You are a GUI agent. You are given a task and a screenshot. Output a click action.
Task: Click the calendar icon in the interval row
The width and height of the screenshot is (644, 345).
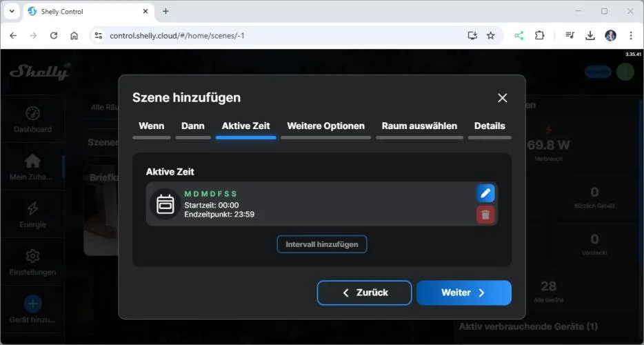pos(165,204)
